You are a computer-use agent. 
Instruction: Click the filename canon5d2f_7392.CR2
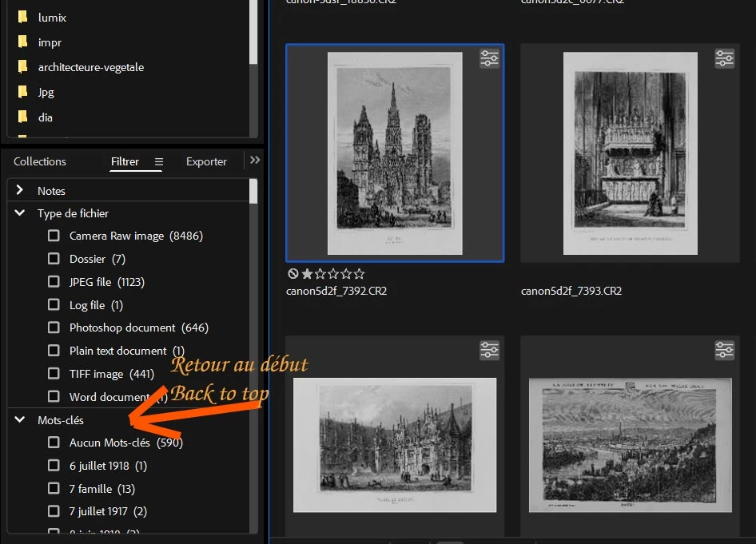pyautogui.click(x=336, y=291)
